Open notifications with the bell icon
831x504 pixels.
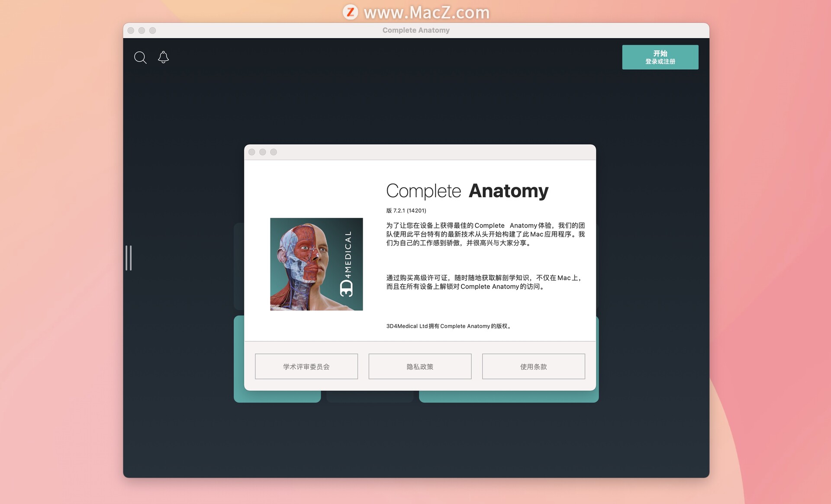163,57
